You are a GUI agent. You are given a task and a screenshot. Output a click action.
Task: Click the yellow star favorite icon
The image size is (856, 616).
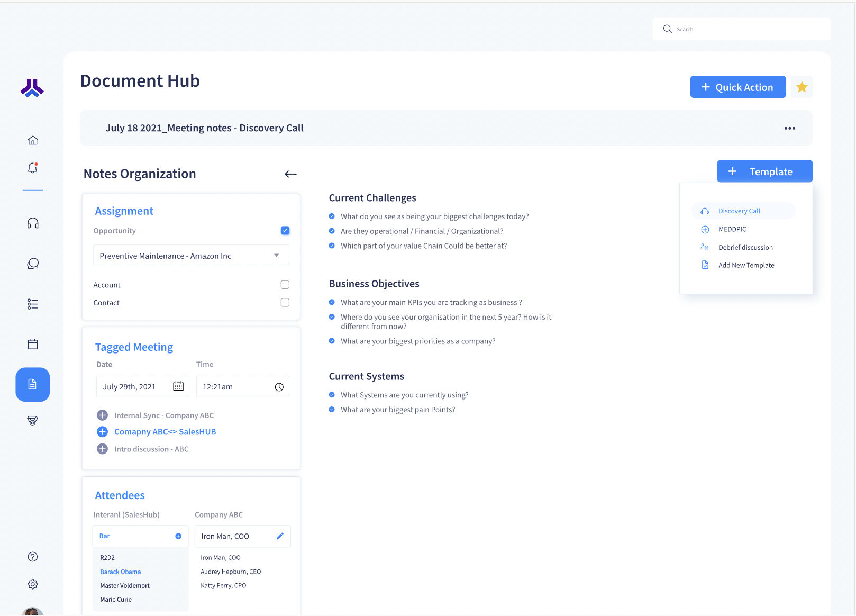click(x=802, y=86)
